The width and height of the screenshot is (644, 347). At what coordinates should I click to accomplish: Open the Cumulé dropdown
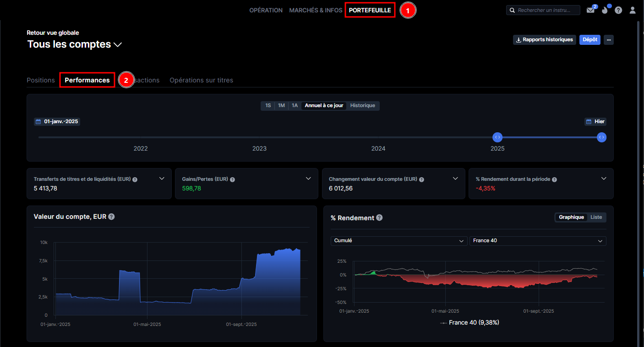(x=399, y=241)
